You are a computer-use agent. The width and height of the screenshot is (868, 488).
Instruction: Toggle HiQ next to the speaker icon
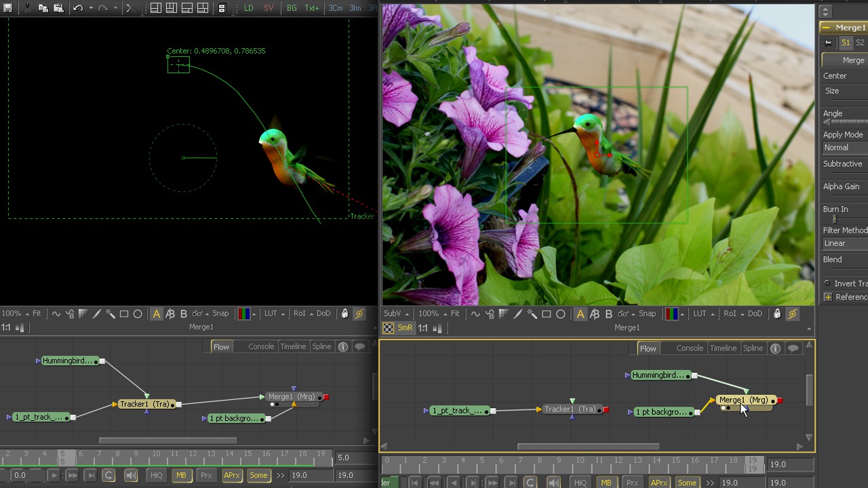[x=156, y=476]
